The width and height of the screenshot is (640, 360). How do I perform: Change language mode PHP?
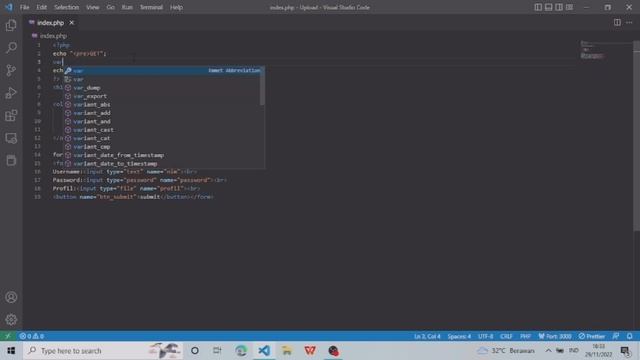[525, 336]
